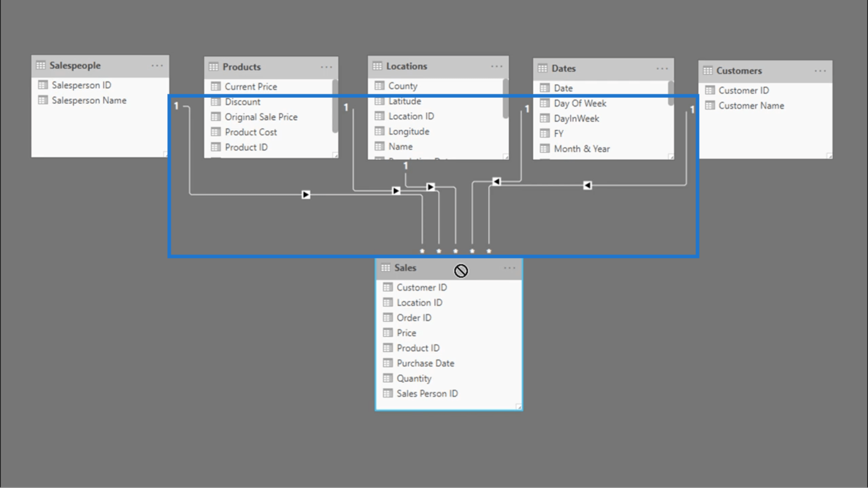Click the column icon beside Order ID
This screenshot has height=488, width=868.
[x=388, y=318]
